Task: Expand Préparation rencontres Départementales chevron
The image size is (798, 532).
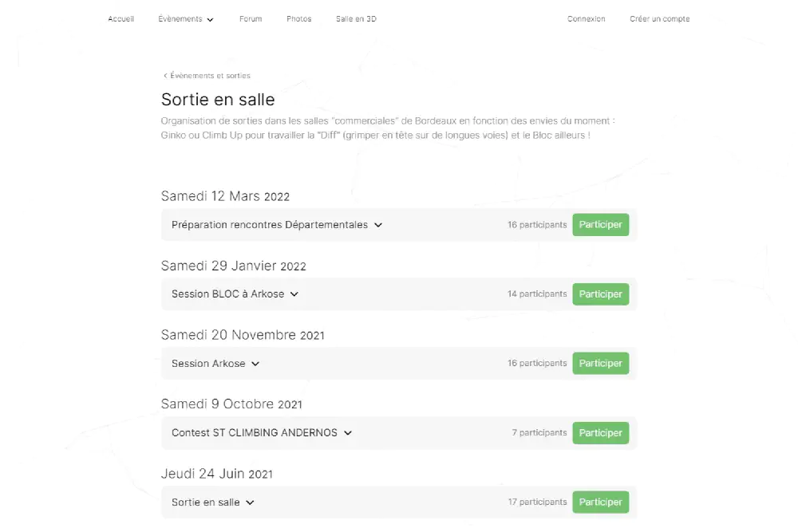Action: (378, 225)
